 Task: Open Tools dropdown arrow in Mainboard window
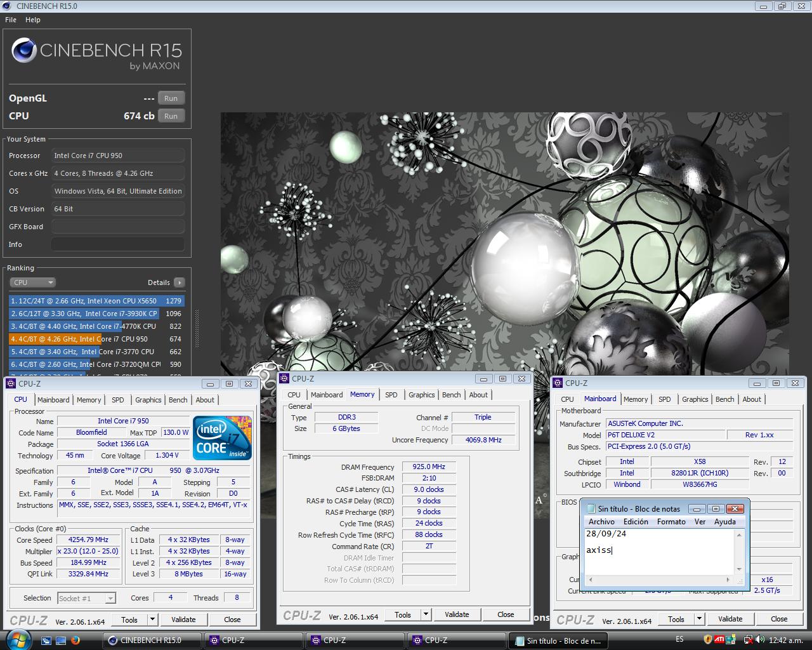point(699,619)
